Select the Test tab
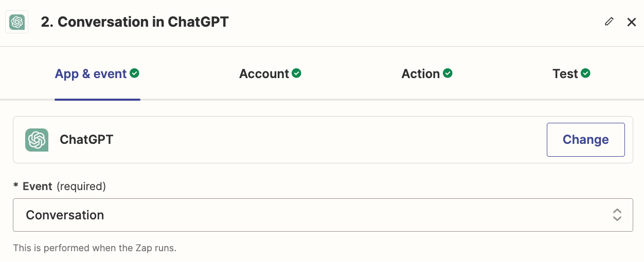Viewport: 644px width, 262px height. tap(565, 74)
